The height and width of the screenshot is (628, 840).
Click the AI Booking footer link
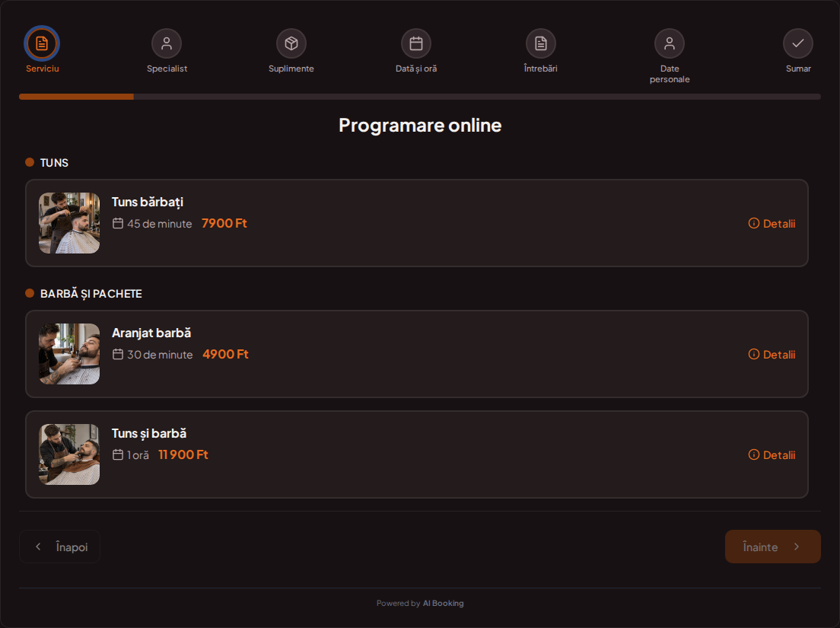point(444,604)
